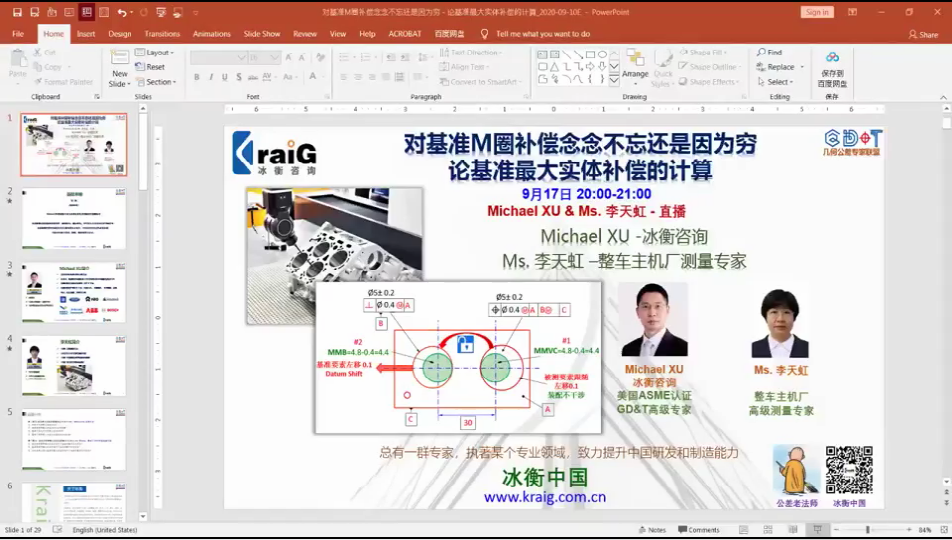
Task: Click Find in the Editing group
Action: (x=769, y=52)
